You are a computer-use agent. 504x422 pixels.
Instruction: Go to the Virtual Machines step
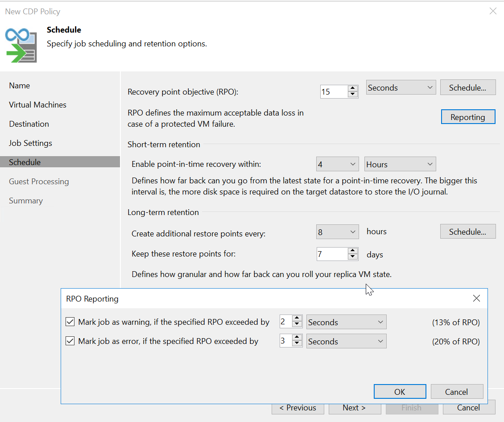[37, 105]
